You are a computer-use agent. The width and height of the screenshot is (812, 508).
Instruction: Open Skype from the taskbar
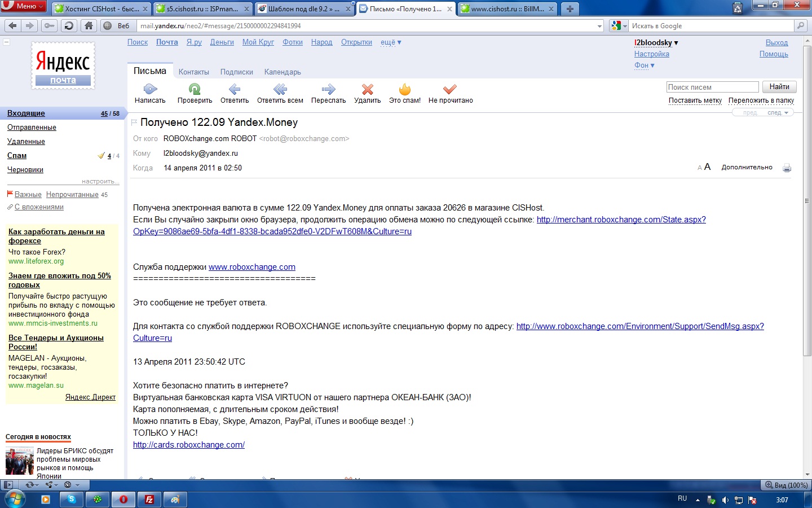72,499
